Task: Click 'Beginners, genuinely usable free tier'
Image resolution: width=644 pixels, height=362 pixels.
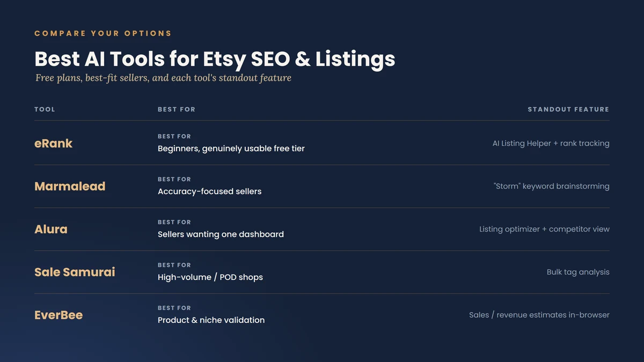Action: pyautogui.click(x=231, y=149)
